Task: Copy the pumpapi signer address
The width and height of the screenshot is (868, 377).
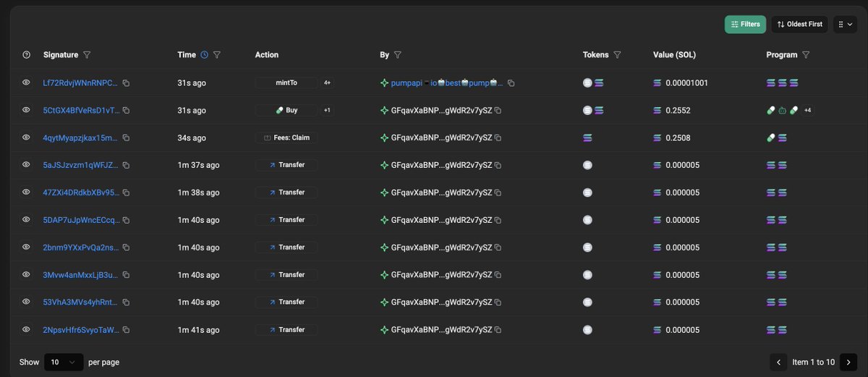Action: [x=511, y=83]
